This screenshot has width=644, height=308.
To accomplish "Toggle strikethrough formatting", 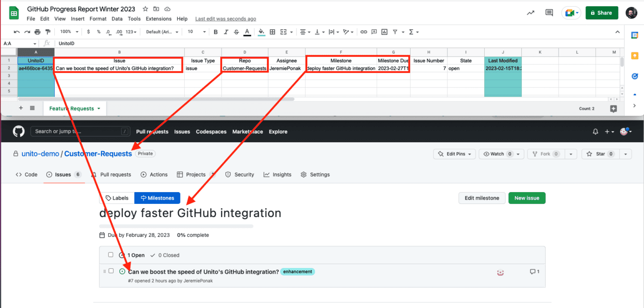I will 236,32.
